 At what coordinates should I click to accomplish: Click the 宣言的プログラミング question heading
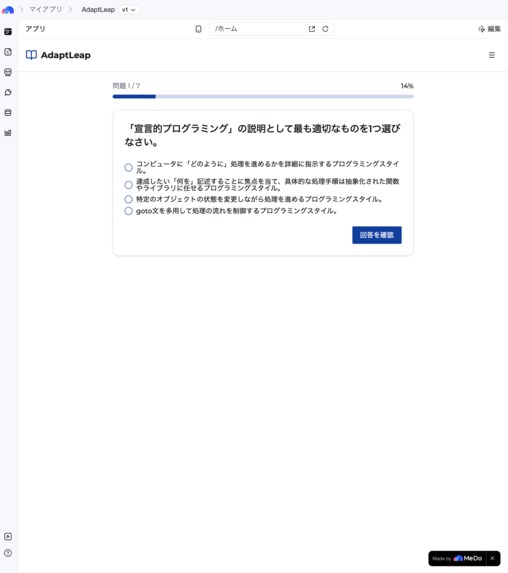coord(262,135)
